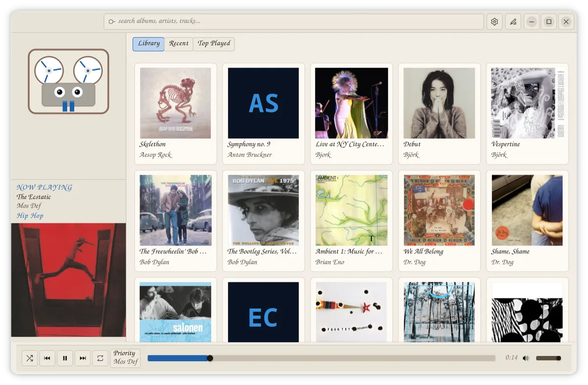Open The Bootleg Series album cover
The height and width of the screenshot is (385, 588).
pos(264,210)
